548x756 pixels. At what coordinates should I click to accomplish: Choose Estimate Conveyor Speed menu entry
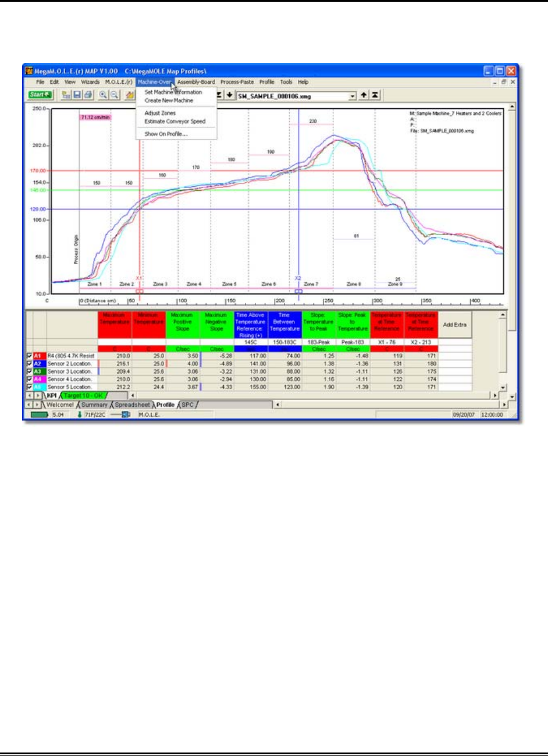pyautogui.click(x=175, y=122)
